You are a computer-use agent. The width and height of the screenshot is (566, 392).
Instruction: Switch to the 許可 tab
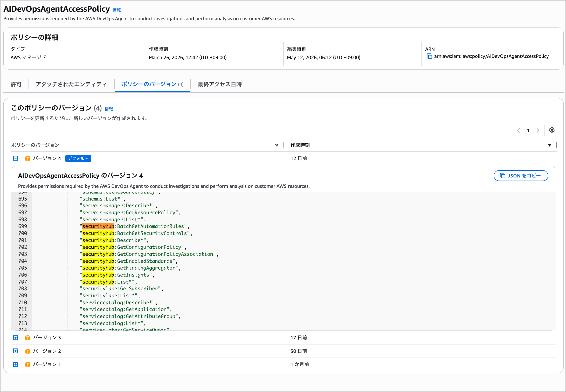click(16, 84)
